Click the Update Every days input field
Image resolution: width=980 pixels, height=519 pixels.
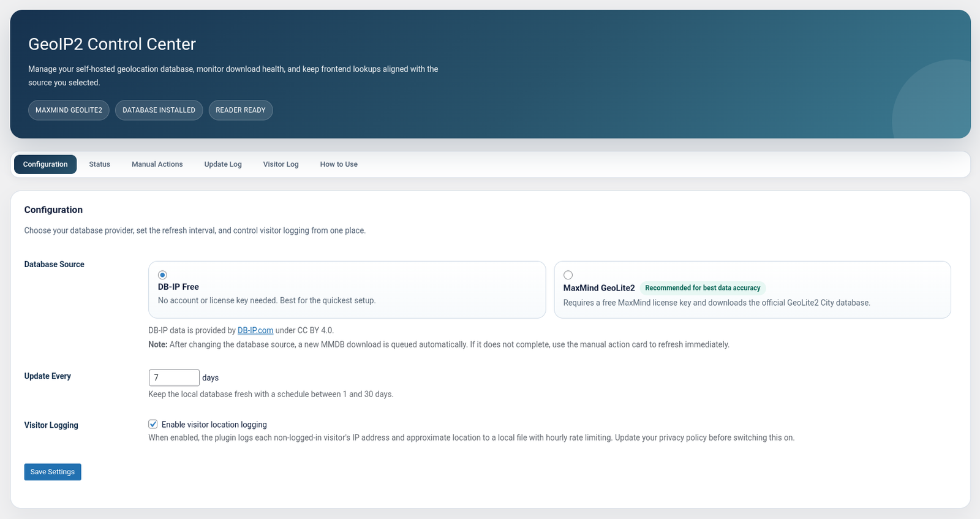[174, 377]
